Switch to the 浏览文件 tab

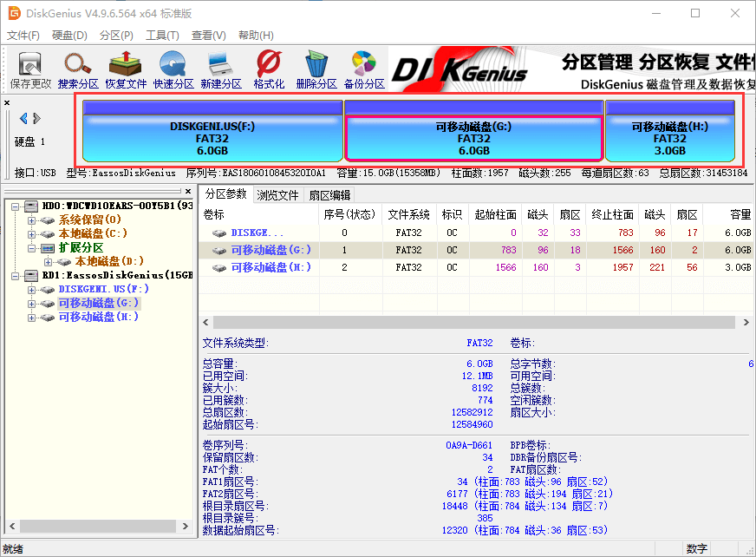point(277,195)
